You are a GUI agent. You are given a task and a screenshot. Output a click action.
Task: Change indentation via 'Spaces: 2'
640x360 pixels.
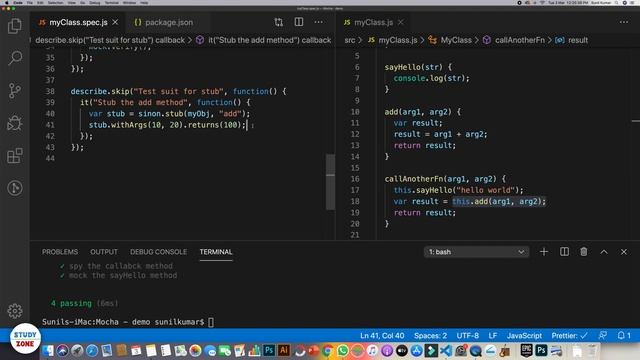coord(430,336)
